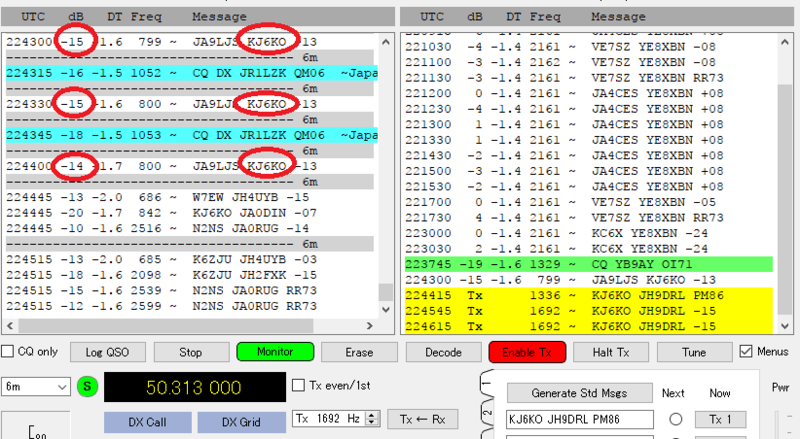Screen dimensions: 800x439
Task: Click down arrow of left pane scrollbar
Action: [x=386, y=309]
